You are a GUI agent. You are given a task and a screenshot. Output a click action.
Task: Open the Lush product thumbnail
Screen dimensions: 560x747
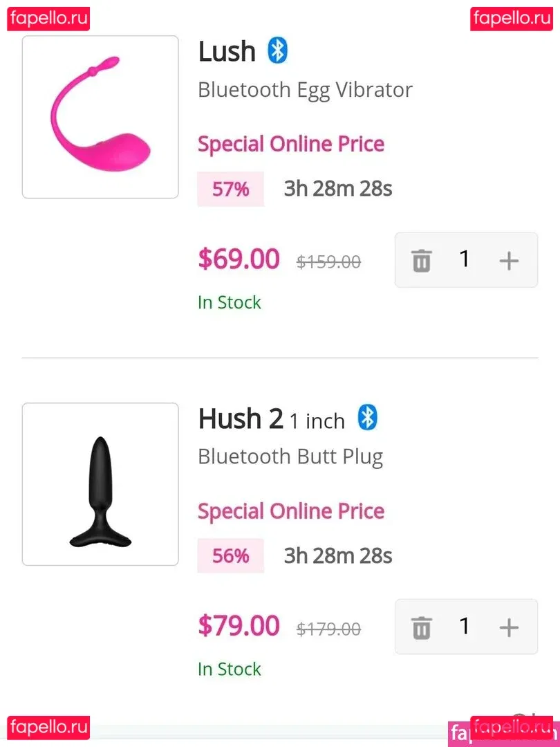tap(100, 117)
